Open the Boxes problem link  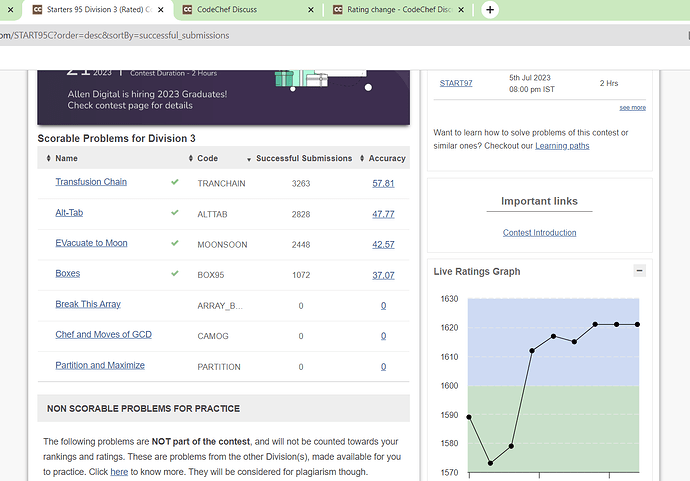point(68,273)
